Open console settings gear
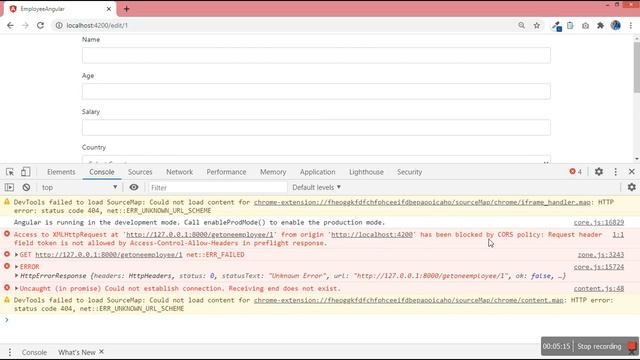 pos(632,187)
